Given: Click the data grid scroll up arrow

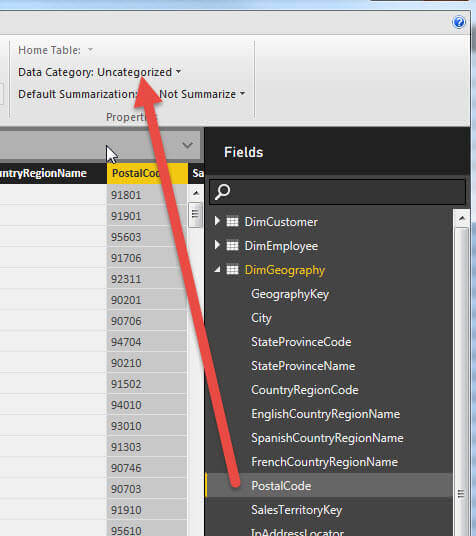Looking at the screenshot, I should pos(196,193).
